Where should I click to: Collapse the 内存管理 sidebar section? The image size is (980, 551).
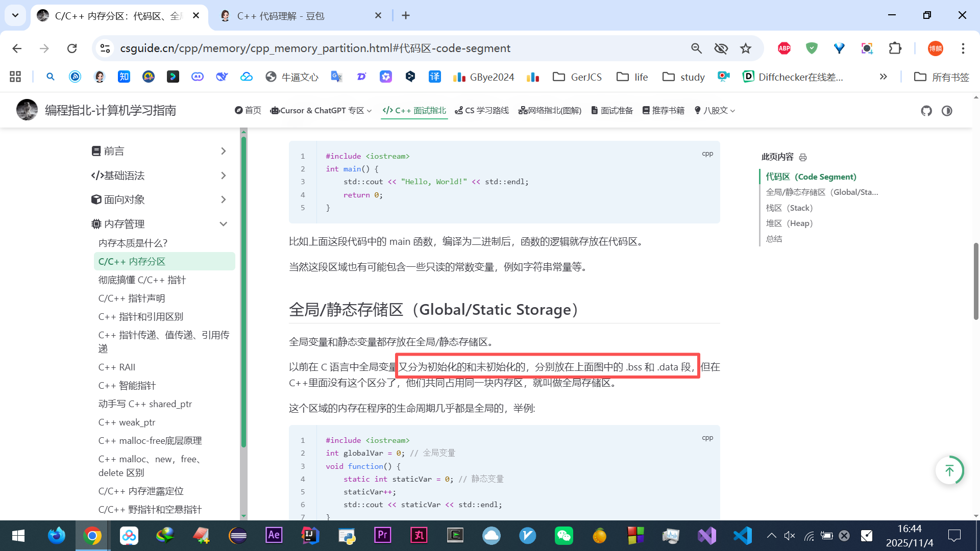[x=223, y=224]
